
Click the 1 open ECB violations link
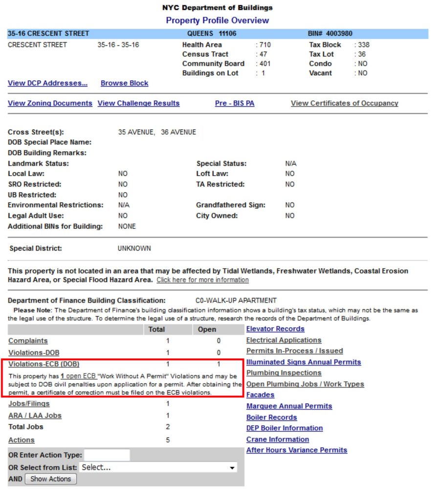tap(78, 376)
